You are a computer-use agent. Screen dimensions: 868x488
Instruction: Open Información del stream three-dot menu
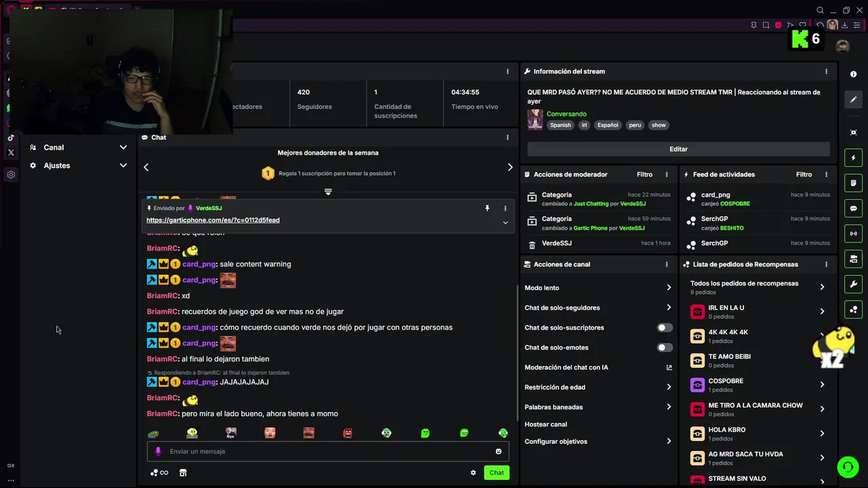(x=826, y=71)
